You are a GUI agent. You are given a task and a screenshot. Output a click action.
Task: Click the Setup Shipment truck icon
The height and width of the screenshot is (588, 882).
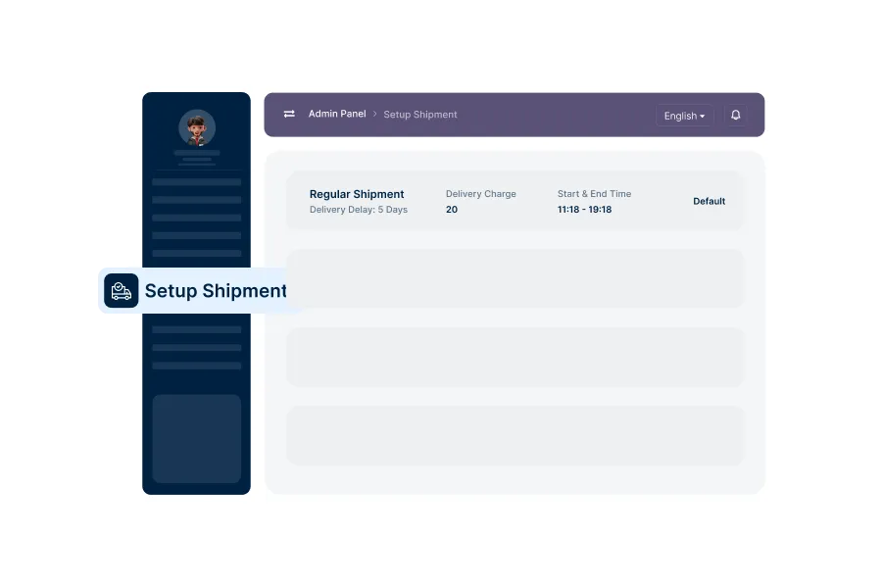click(x=122, y=291)
